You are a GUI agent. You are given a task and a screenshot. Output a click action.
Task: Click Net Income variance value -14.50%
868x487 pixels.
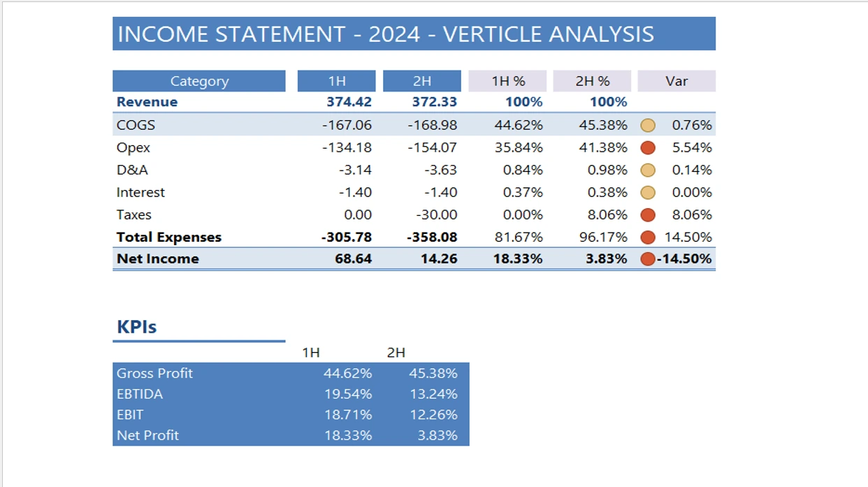pos(685,259)
